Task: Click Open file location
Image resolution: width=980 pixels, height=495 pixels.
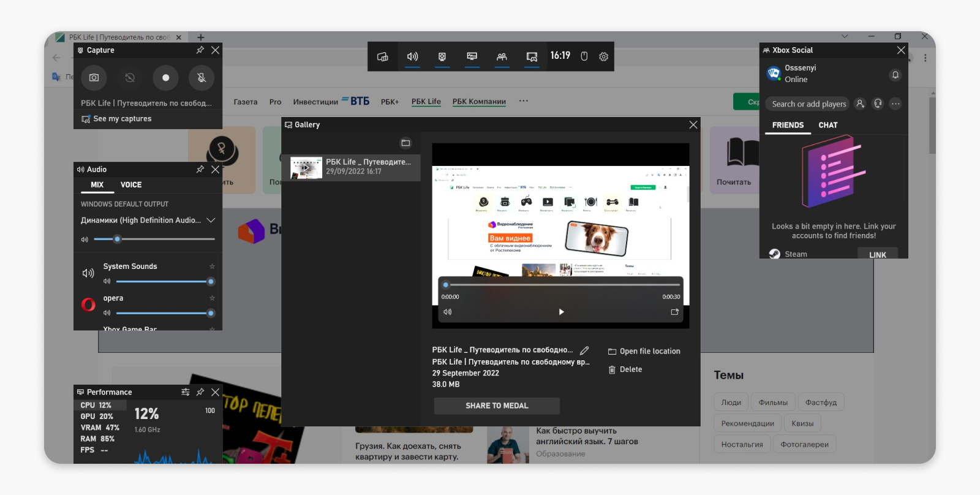Action: 644,351
